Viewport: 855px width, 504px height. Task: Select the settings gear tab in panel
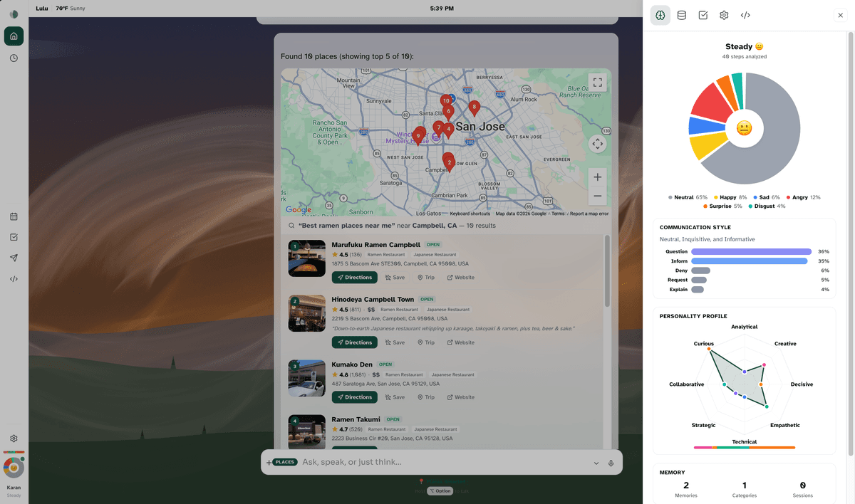[x=724, y=15]
